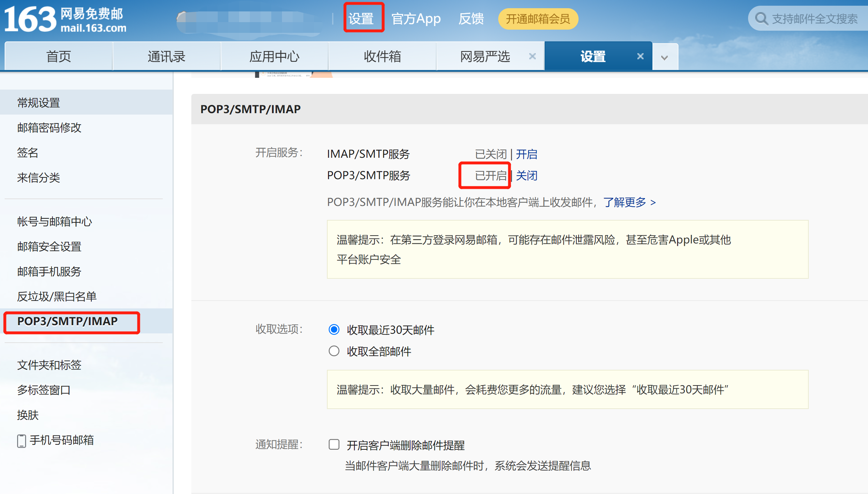The height and width of the screenshot is (494, 868).
Task: Open 了解更多 link
Action: (x=629, y=202)
